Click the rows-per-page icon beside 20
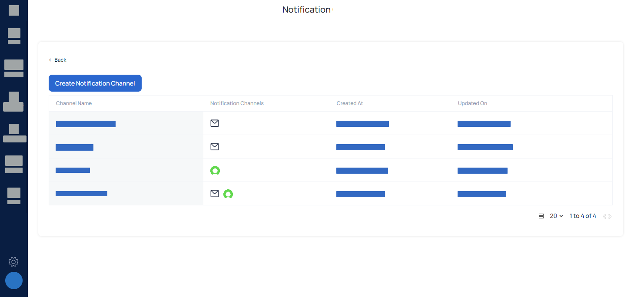The height and width of the screenshot is (297, 644). pyautogui.click(x=541, y=216)
